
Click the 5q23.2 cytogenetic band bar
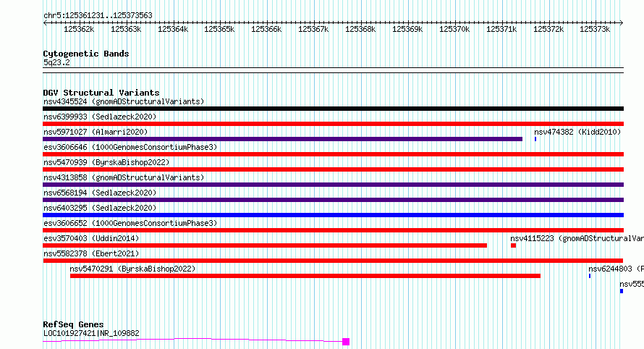(333, 70)
